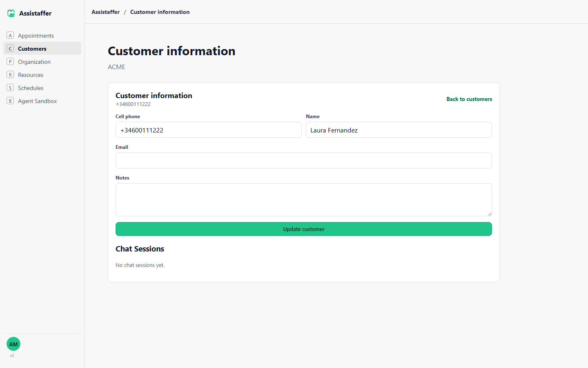Navigate to Schedules in the sidebar

tap(42, 88)
